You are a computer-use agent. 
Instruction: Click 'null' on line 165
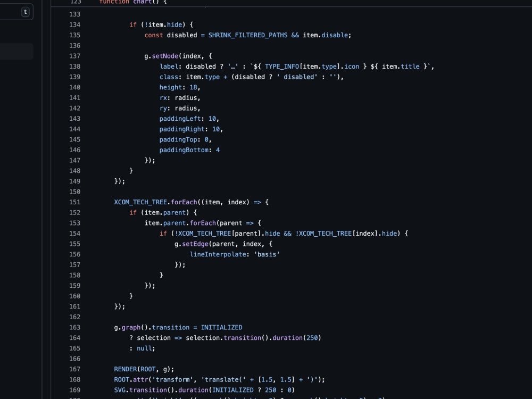click(144, 348)
